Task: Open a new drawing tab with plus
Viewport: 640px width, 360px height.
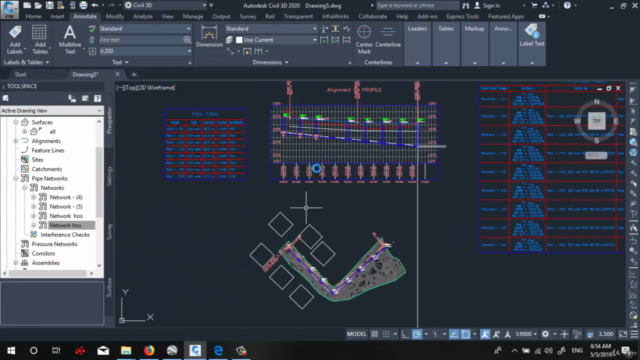Action: [134, 74]
